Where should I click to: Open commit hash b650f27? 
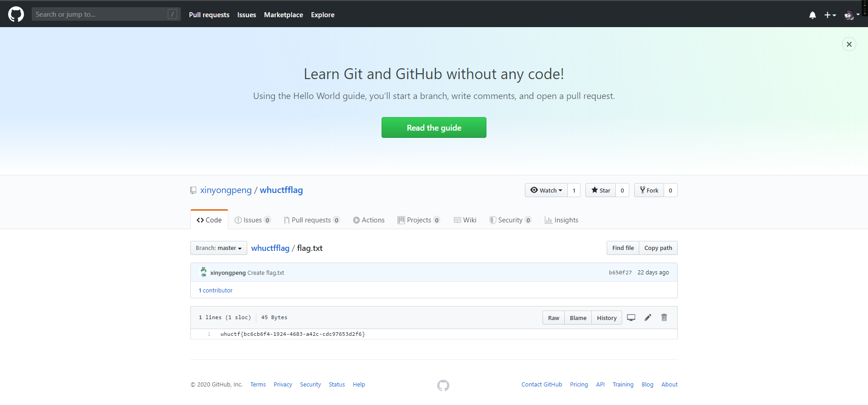tap(620, 273)
